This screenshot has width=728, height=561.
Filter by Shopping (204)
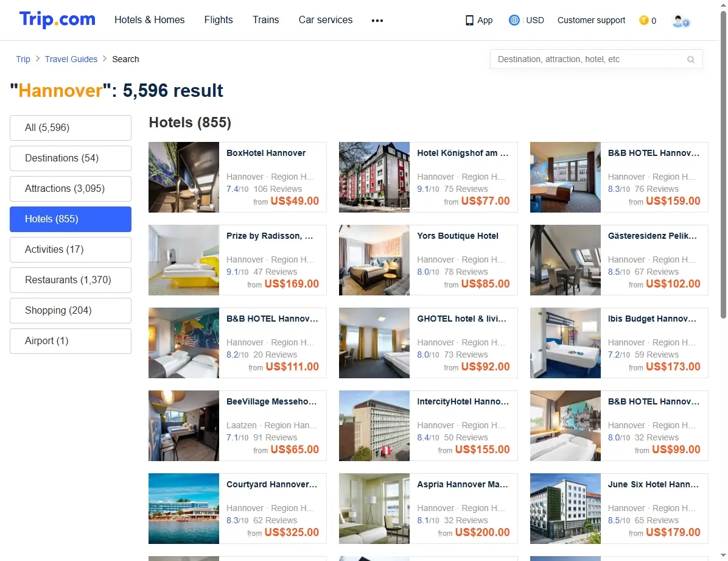tap(71, 311)
